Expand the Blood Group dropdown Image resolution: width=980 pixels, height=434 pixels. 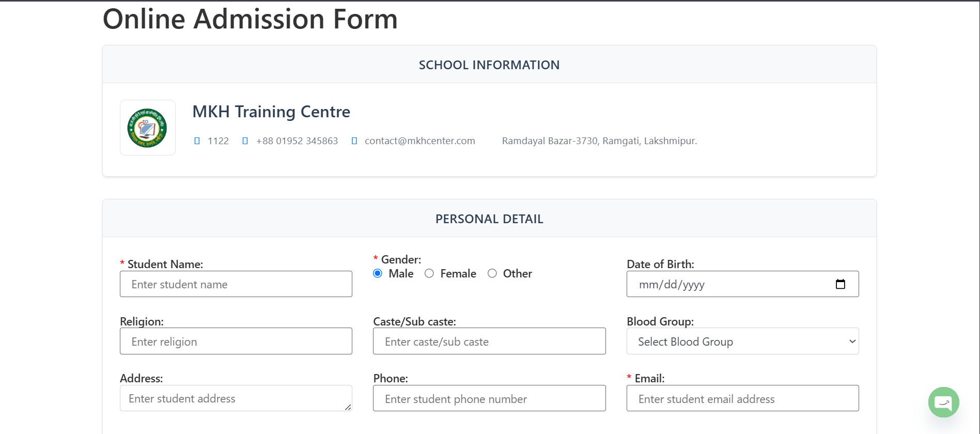point(742,341)
